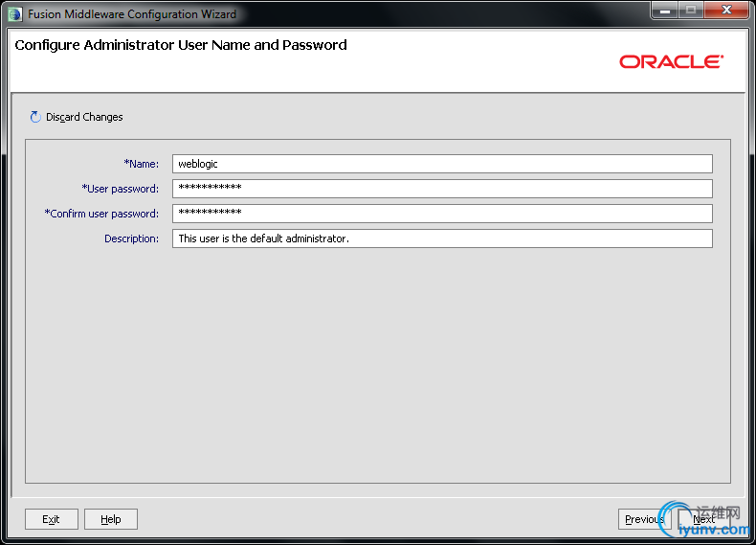This screenshot has height=545, width=756.
Task: Click the Fusion Middleware wizard title icon
Action: (15, 14)
